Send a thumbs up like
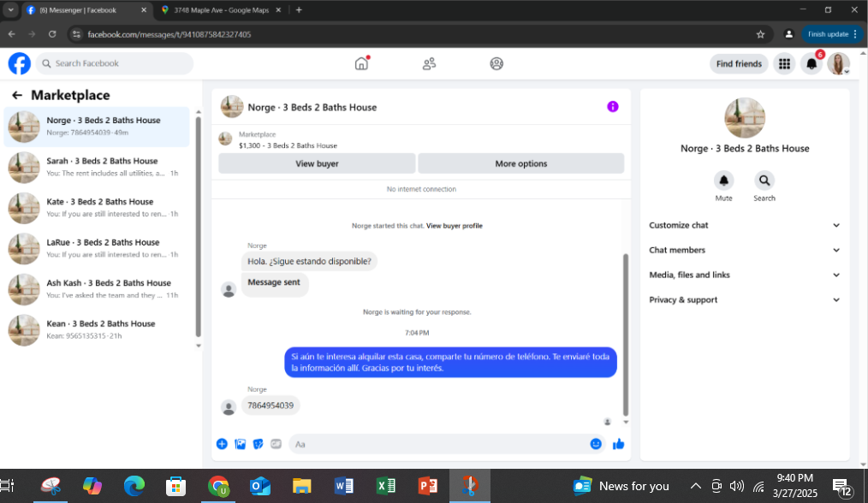868x503 pixels. (x=618, y=444)
